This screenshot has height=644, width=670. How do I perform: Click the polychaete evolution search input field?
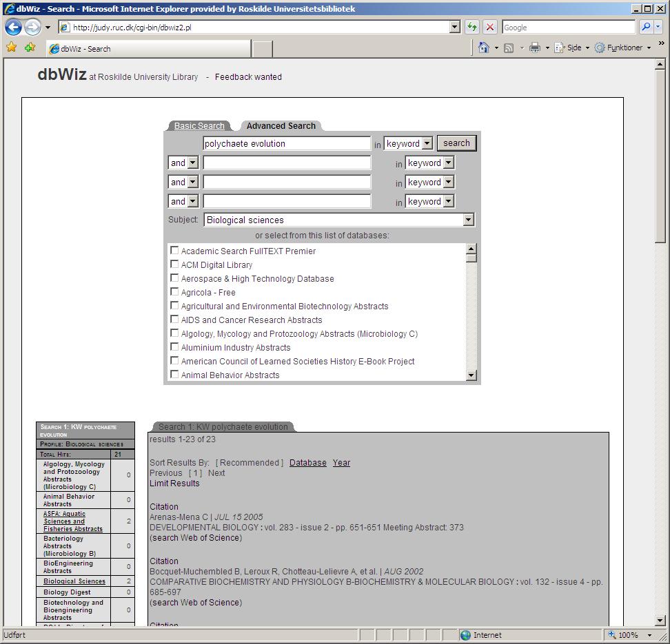(287, 143)
